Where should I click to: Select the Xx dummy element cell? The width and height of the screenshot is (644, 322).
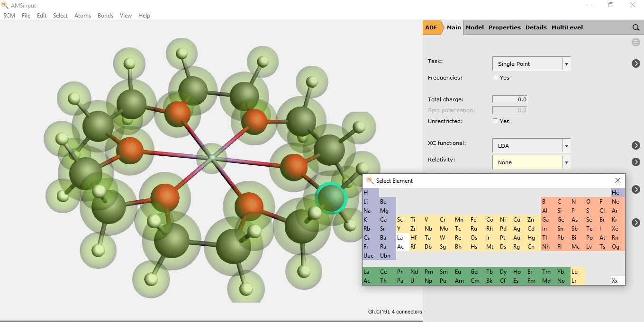615,281
